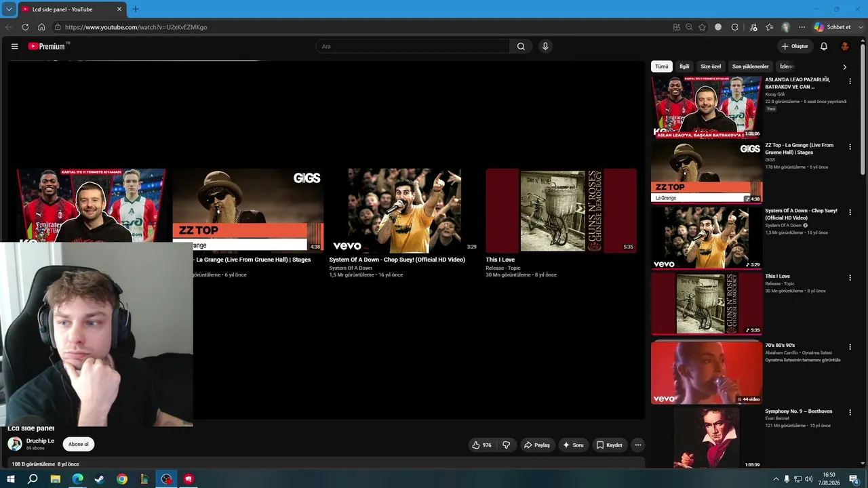
Task: Open a new browser tab with plus
Action: click(136, 9)
